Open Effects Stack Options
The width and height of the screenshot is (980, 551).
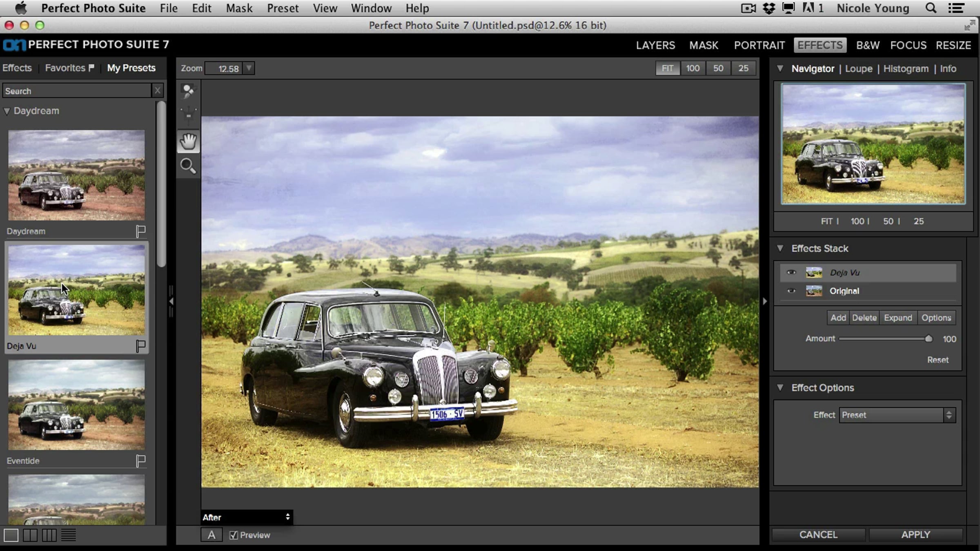936,318
